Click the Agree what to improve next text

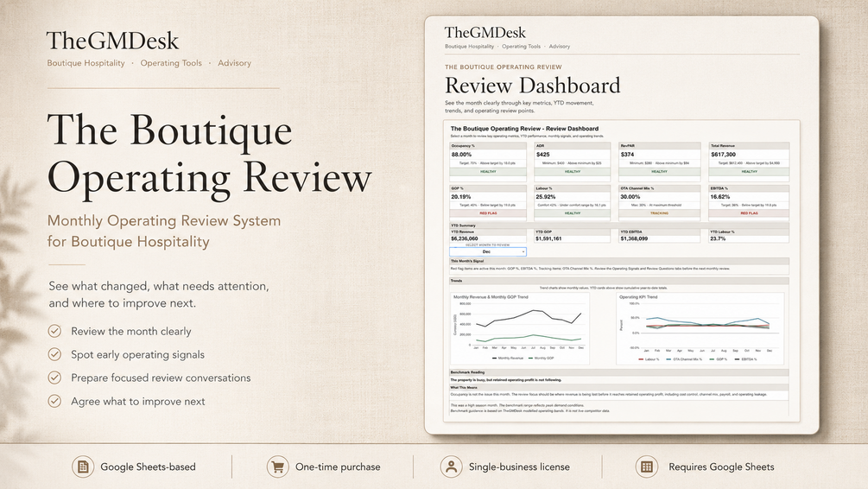(x=138, y=402)
